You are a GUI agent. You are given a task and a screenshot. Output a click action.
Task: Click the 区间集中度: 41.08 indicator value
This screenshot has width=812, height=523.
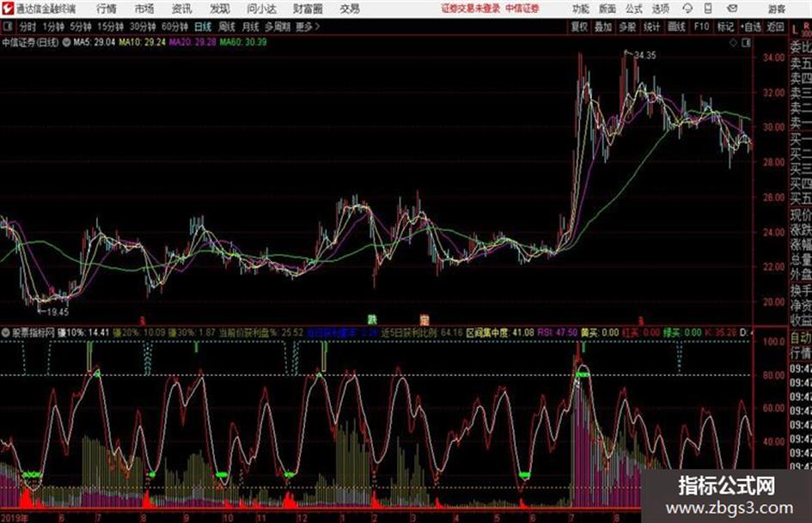(500, 332)
